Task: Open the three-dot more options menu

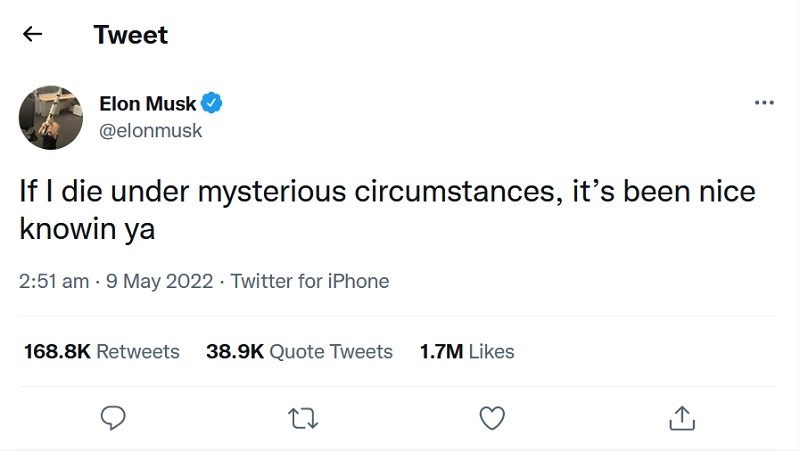Action: pos(764,103)
